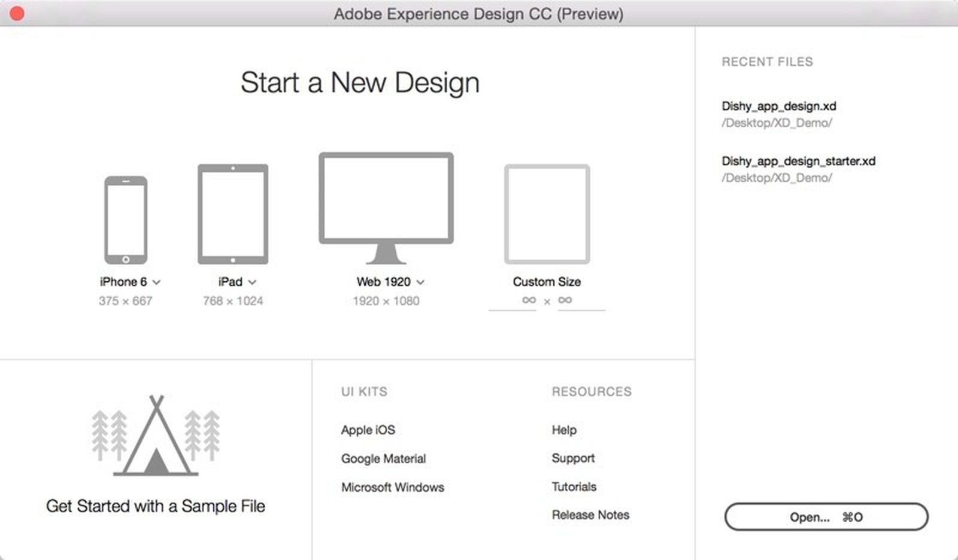Expand the Web 1920 size dropdown

point(419,282)
